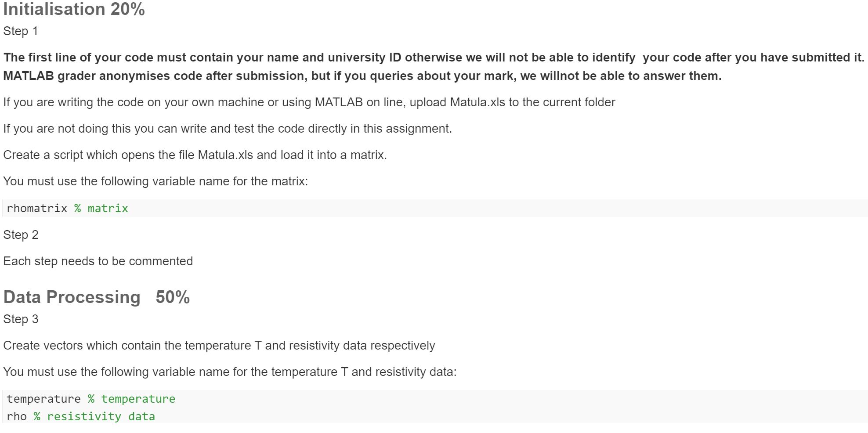Click the Initialisation 20% heading
This screenshot has width=868, height=433.
coord(74,9)
